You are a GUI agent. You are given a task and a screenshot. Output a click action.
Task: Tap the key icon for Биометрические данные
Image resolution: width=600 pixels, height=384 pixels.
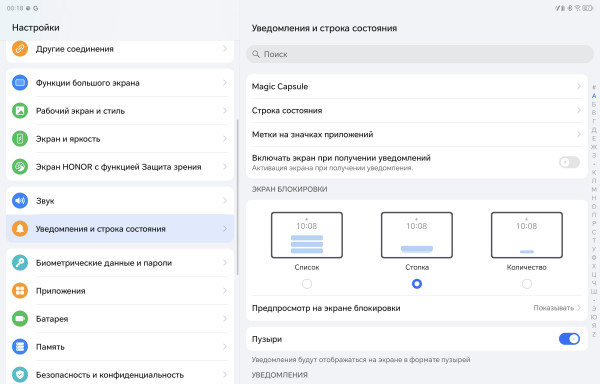pyautogui.click(x=20, y=262)
